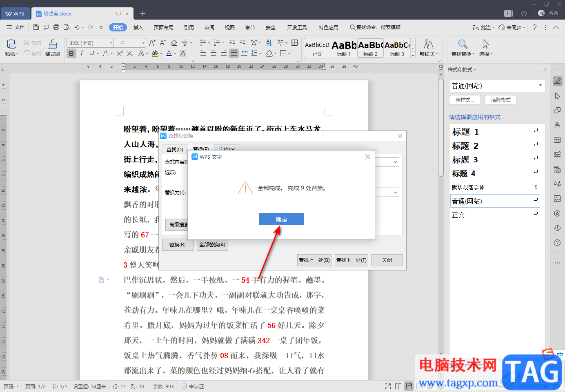Close the 样式和格式 sidebar panel
The image size is (565, 392).
coord(545,70)
